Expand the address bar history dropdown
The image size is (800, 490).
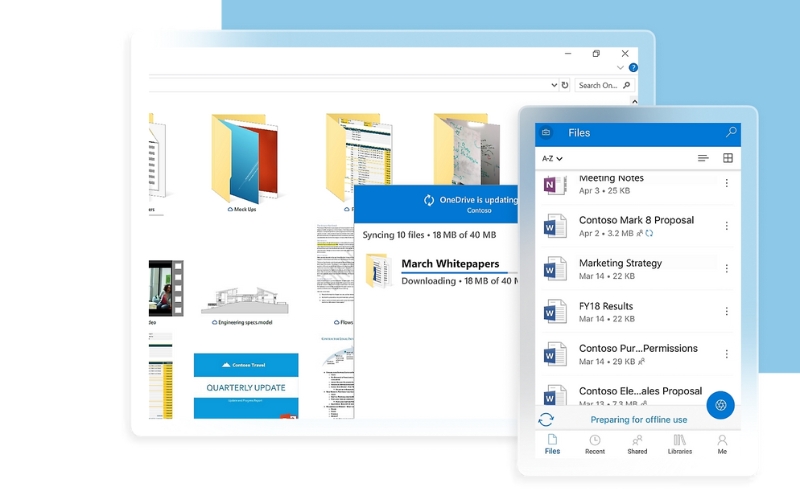tap(554, 85)
